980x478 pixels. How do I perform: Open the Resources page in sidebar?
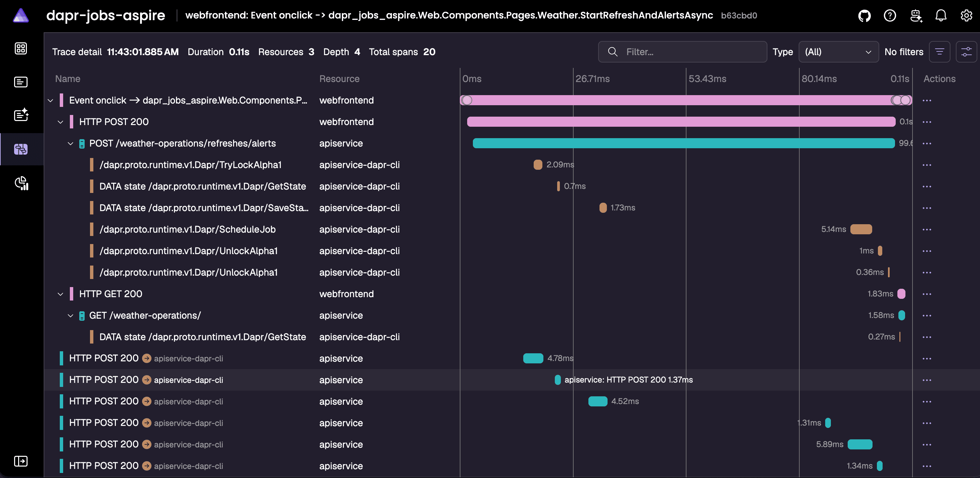point(21,48)
